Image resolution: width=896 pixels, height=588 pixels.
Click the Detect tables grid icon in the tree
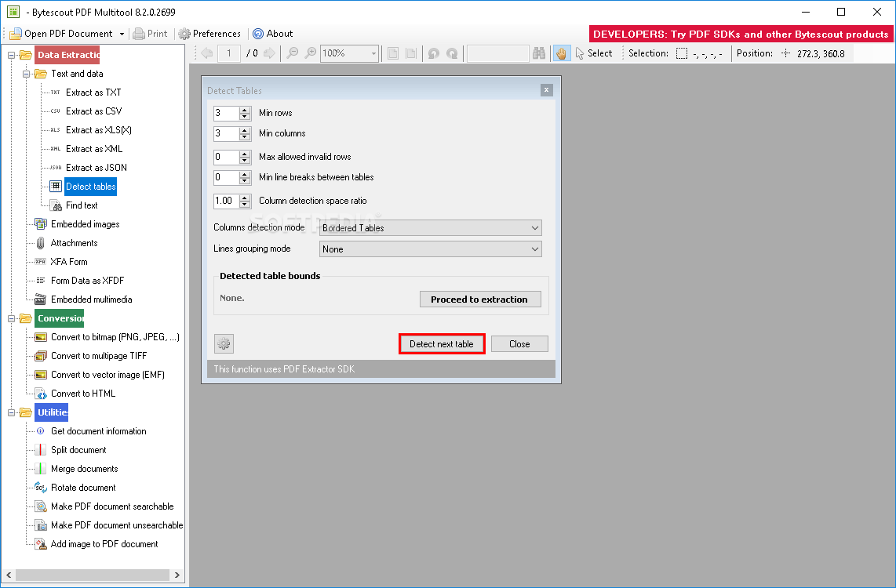coord(56,186)
